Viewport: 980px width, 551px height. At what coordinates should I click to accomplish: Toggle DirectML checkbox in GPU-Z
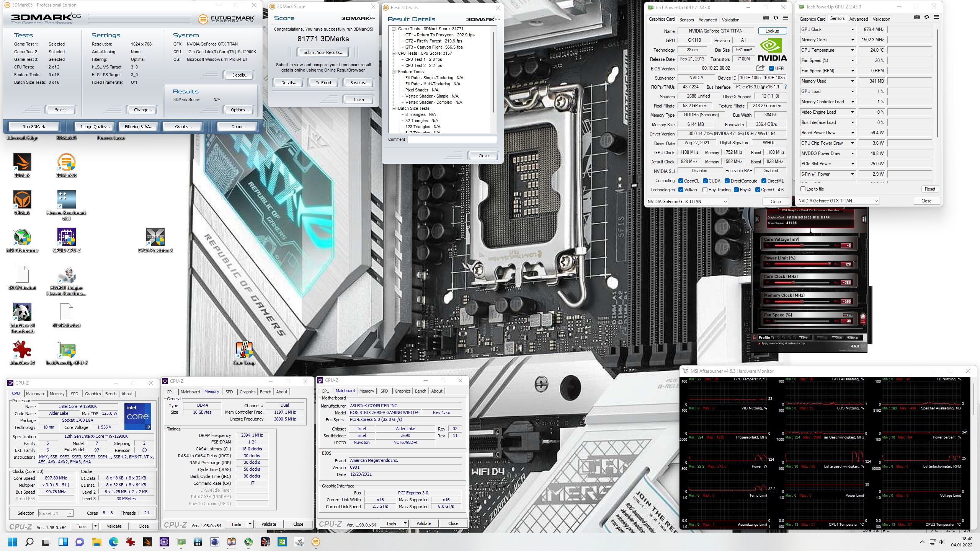(764, 181)
